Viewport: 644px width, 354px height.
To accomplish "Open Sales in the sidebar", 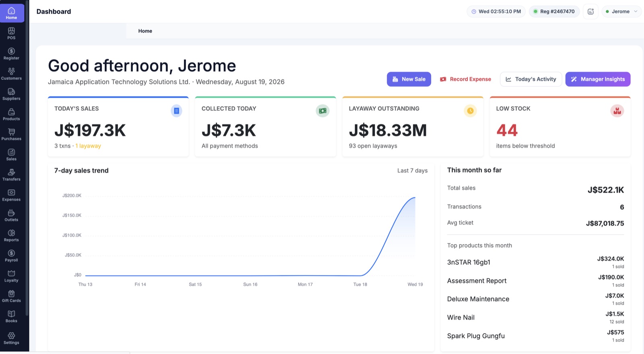I will click(x=11, y=155).
